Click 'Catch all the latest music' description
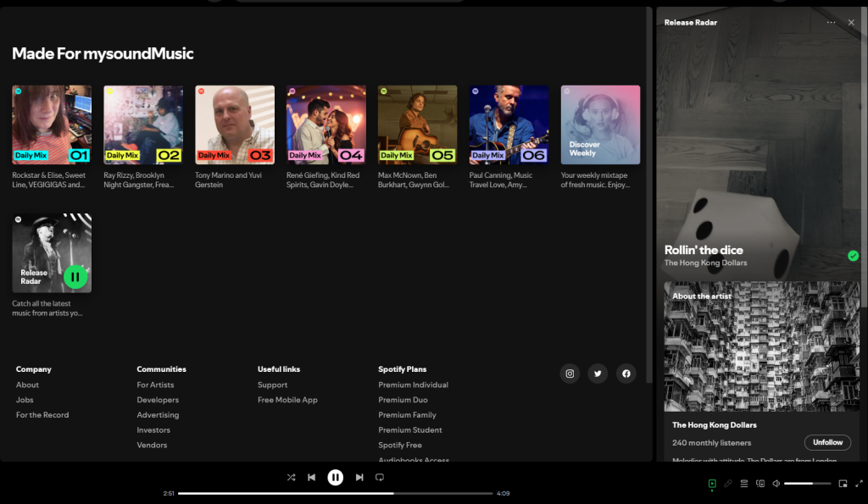This screenshot has height=504, width=868. [x=47, y=308]
